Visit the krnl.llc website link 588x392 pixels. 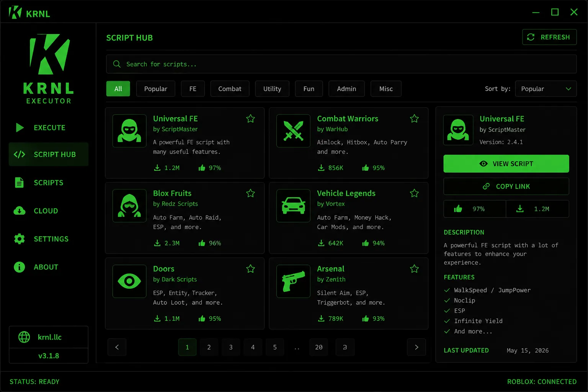[50, 337]
